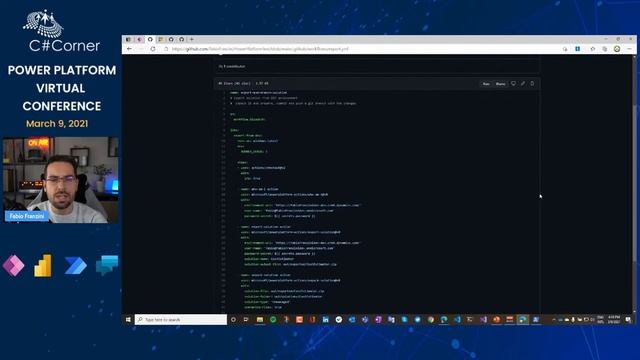Open LinkedIn from the taskbar

pyautogui.click(x=325, y=320)
